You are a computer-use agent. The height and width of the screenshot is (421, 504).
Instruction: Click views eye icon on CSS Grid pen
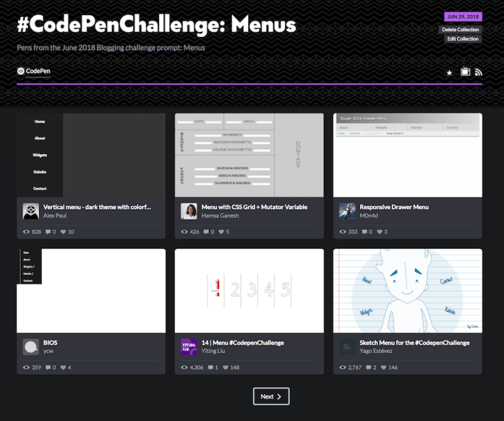[184, 232]
